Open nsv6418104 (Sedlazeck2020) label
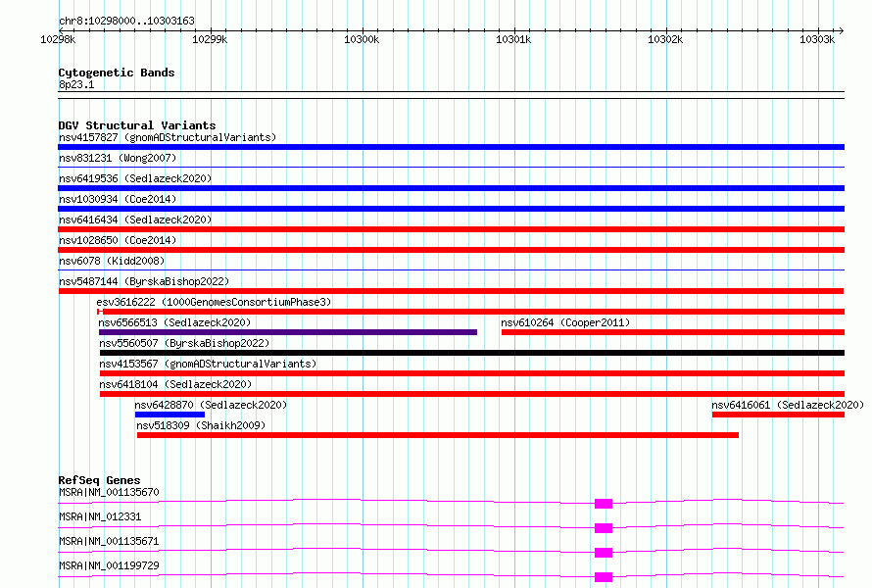 [175, 384]
